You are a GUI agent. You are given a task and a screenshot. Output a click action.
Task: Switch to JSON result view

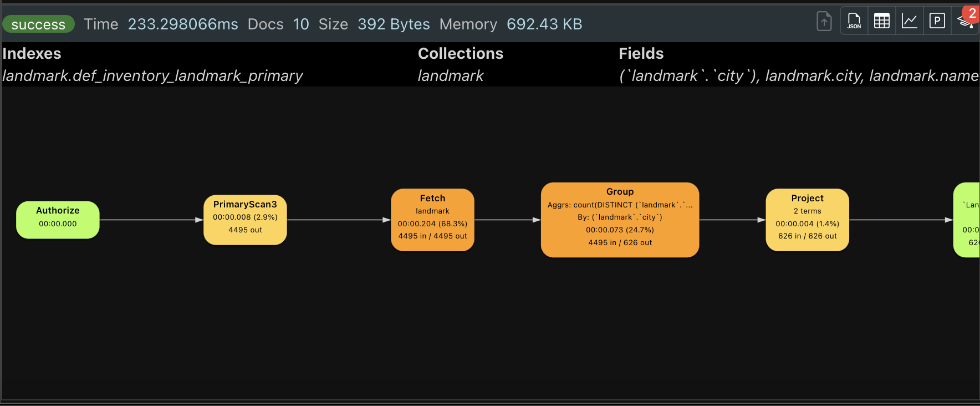(x=854, y=21)
